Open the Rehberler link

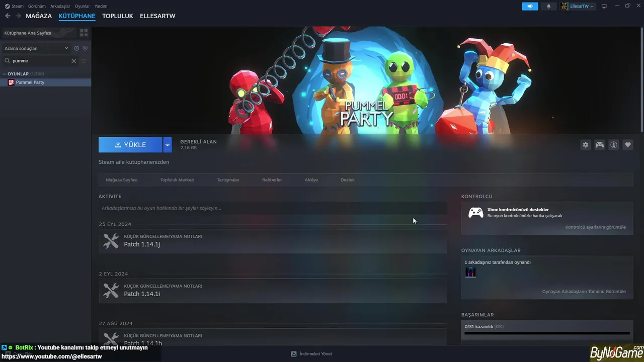pyautogui.click(x=272, y=179)
